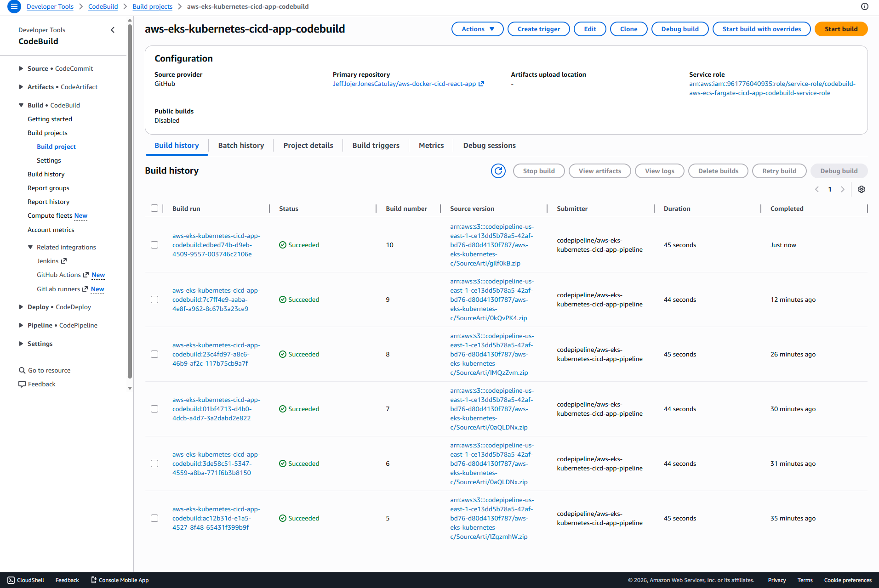Open Console Mobile App link
The image size is (879, 588).
(120, 580)
